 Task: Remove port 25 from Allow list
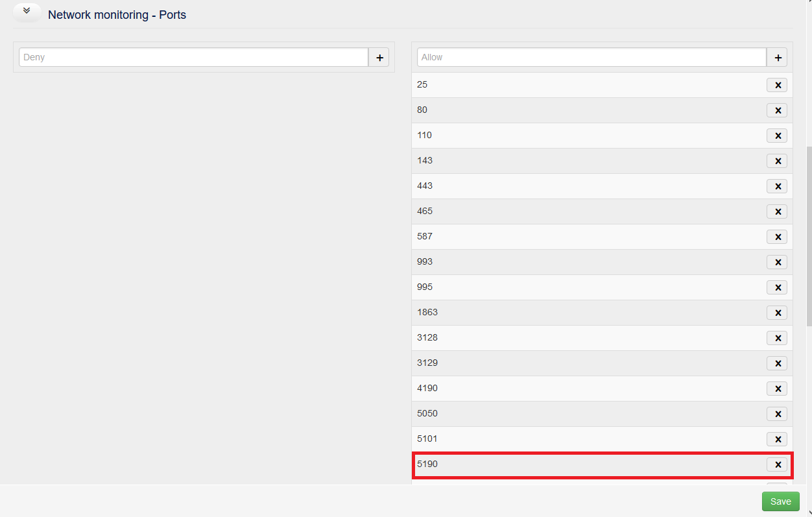pyautogui.click(x=777, y=85)
